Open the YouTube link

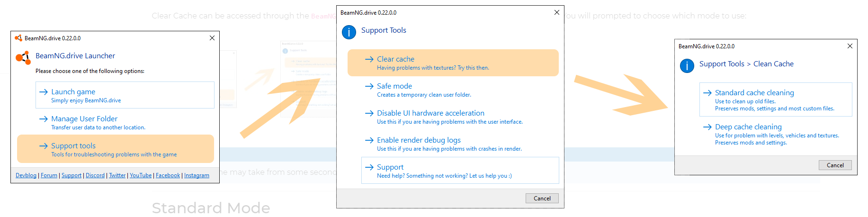point(141,175)
